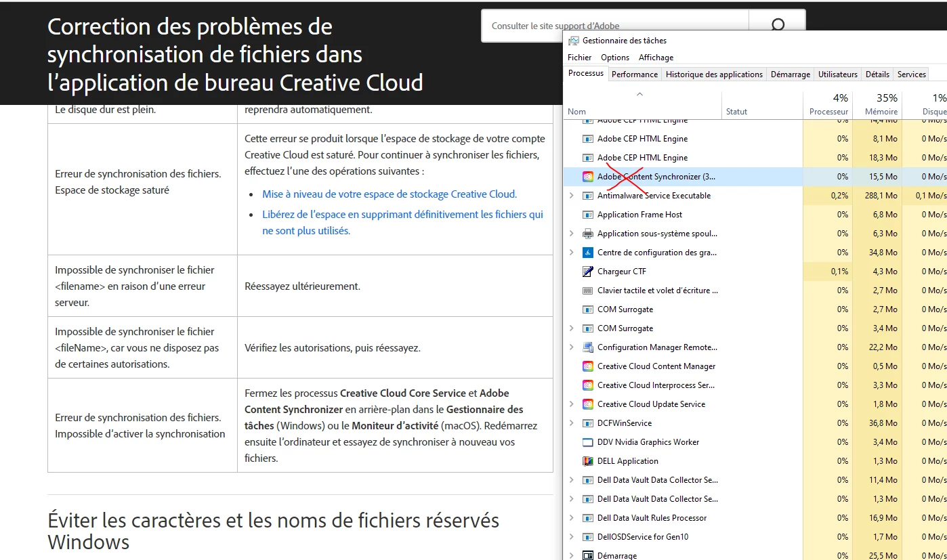Switch to the Historique des applications tab

coord(714,74)
